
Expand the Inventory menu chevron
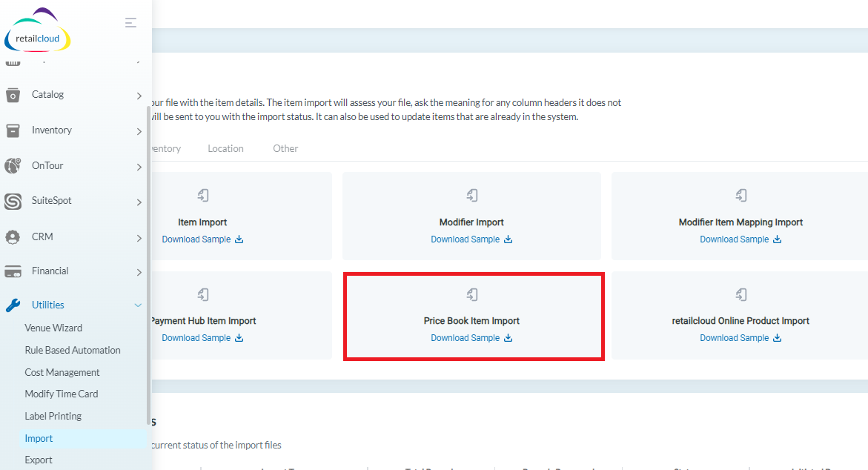pyautogui.click(x=139, y=131)
